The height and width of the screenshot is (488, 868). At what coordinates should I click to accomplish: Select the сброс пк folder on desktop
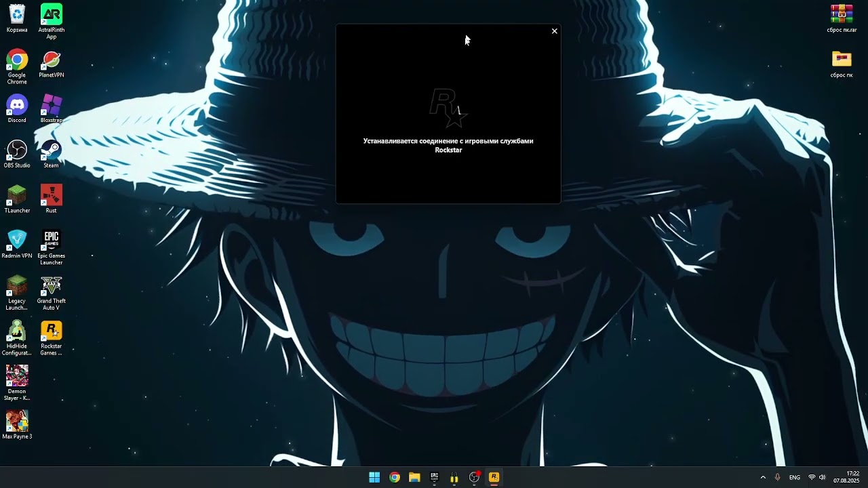[842, 64]
